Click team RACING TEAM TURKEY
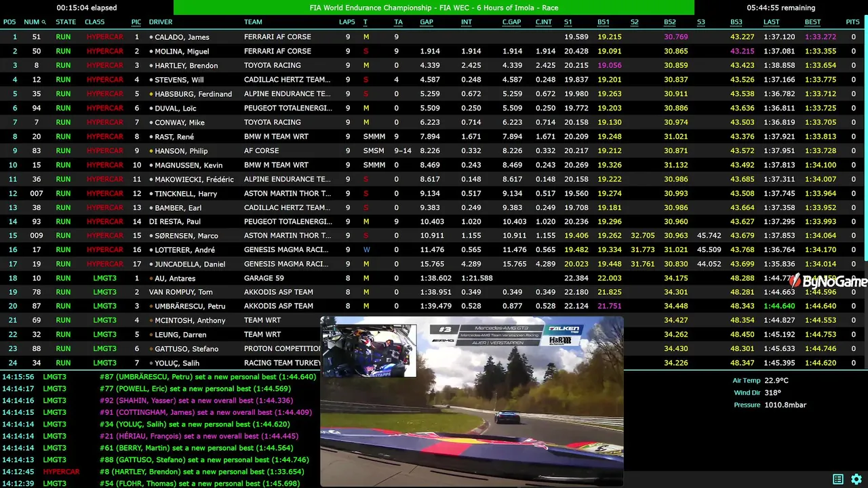Image resolution: width=868 pixels, height=488 pixels. tap(281, 363)
